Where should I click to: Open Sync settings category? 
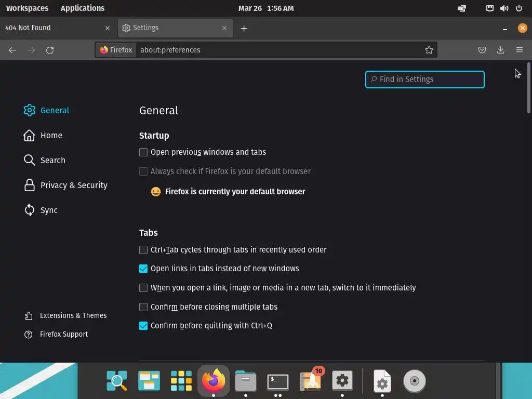tap(41, 210)
